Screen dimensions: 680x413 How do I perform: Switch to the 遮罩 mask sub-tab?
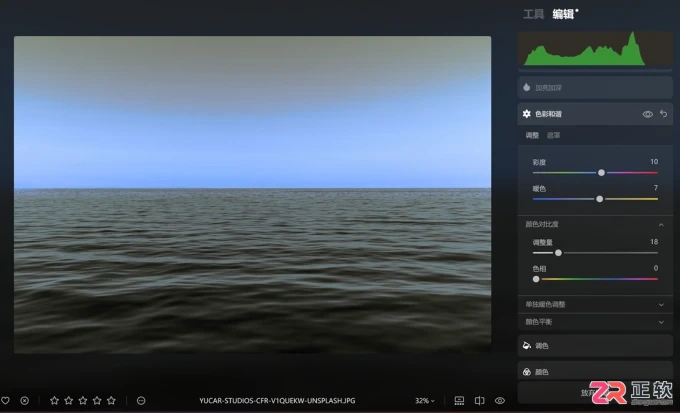pyautogui.click(x=553, y=135)
